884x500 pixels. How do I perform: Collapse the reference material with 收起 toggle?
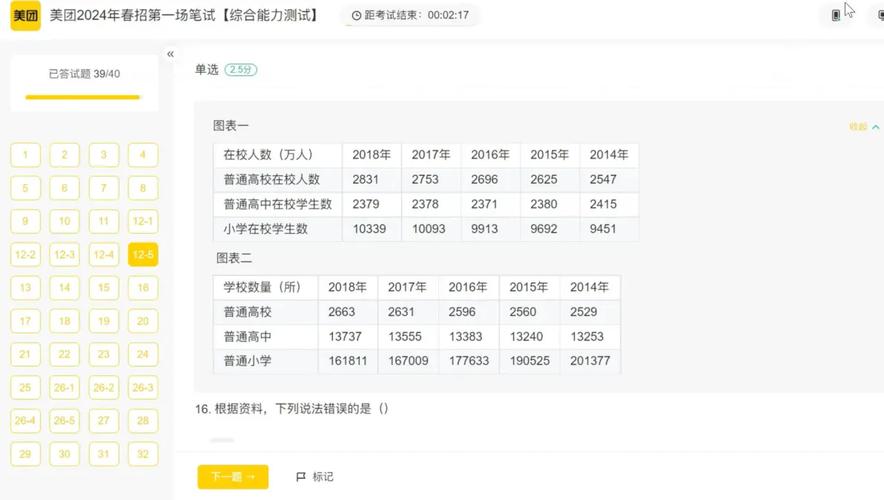[864, 127]
